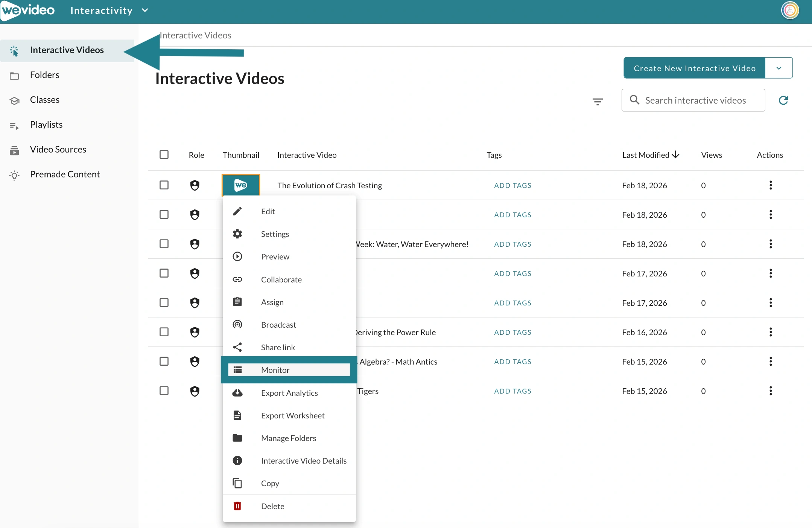This screenshot has height=528, width=812.
Task: Open Video Sources in sidebar
Action: coord(58,150)
